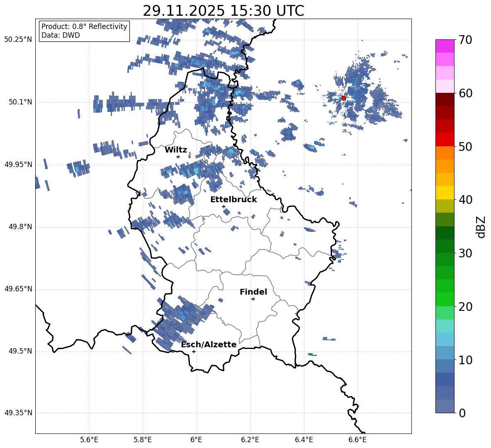Click the 50.1°N latitude label
Screen dimensions: 491x448
coord(20,102)
